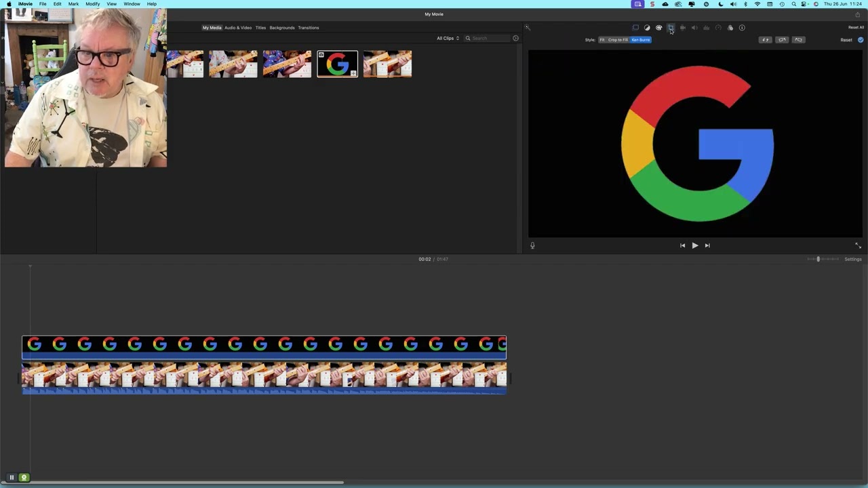Image resolution: width=868 pixels, height=488 pixels.
Task: Switch to the Audio & Video tab
Action: pos(238,28)
